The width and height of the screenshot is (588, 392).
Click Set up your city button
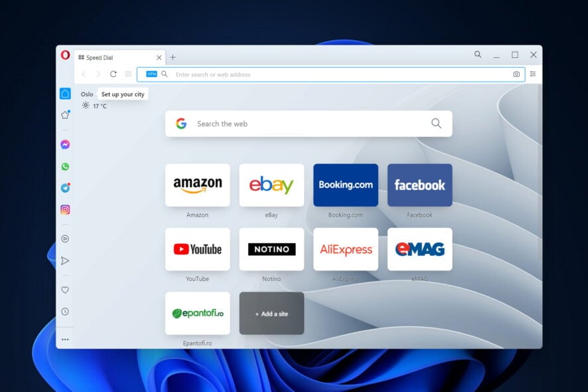click(123, 94)
